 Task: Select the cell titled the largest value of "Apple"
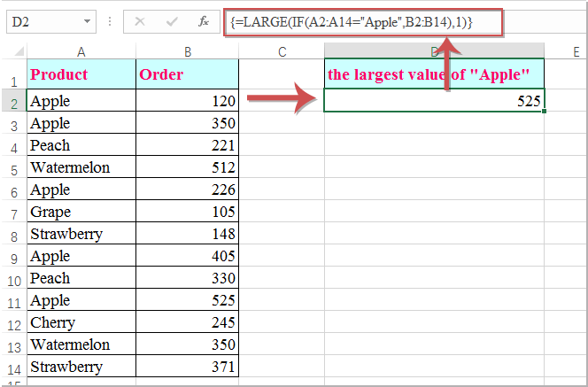pyautogui.click(x=434, y=74)
